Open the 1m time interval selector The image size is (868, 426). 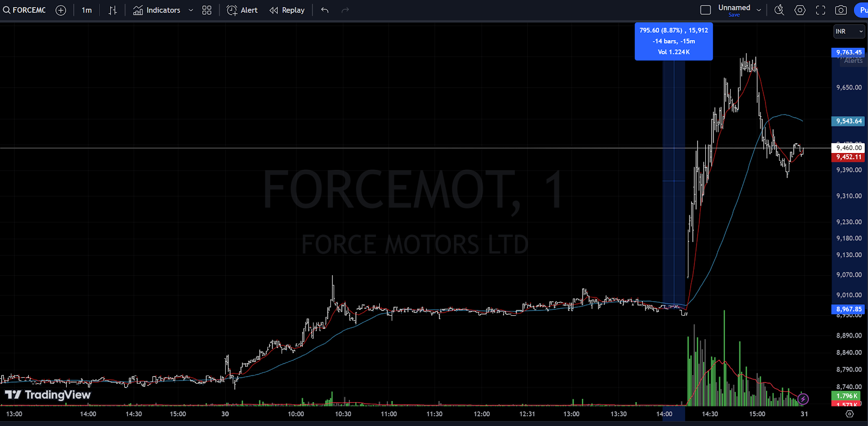87,10
